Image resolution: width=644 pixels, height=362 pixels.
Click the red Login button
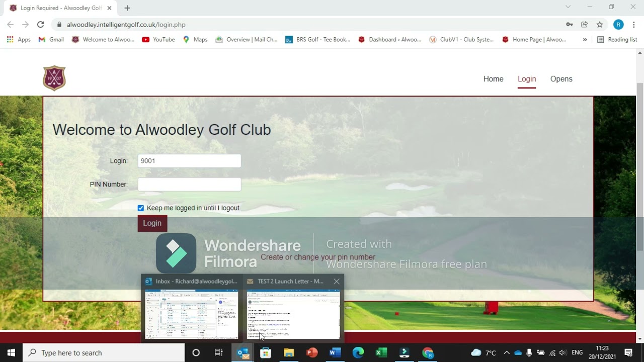click(x=152, y=223)
